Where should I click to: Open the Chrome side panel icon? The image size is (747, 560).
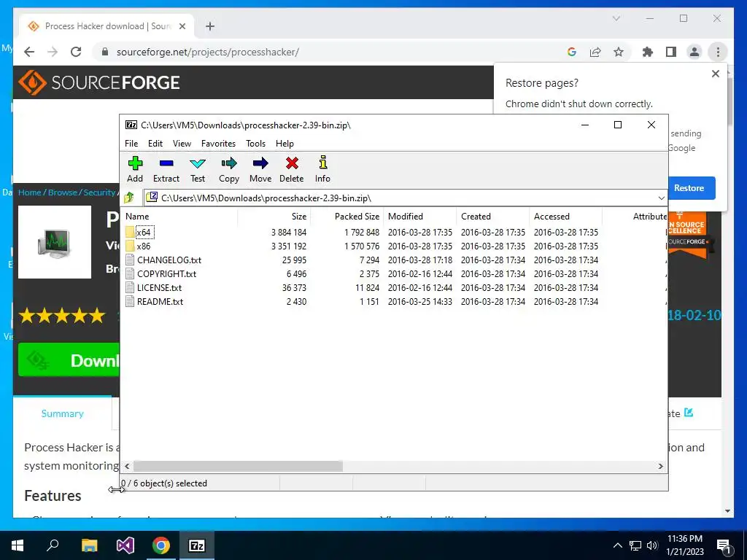[671, 52]
